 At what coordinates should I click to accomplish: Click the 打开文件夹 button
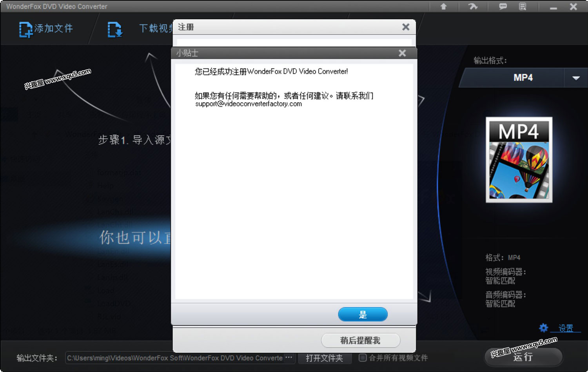[324, 358]
